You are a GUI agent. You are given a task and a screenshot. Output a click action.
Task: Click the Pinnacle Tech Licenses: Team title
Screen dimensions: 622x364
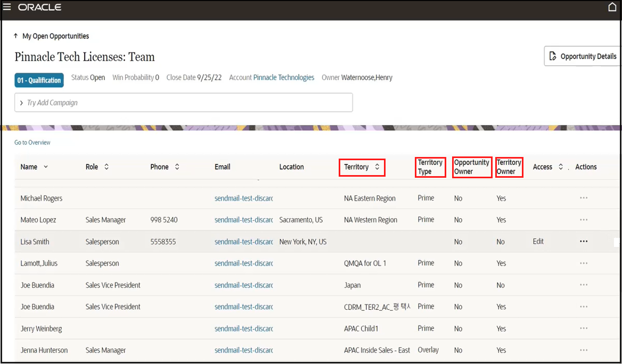click(85, 57)
